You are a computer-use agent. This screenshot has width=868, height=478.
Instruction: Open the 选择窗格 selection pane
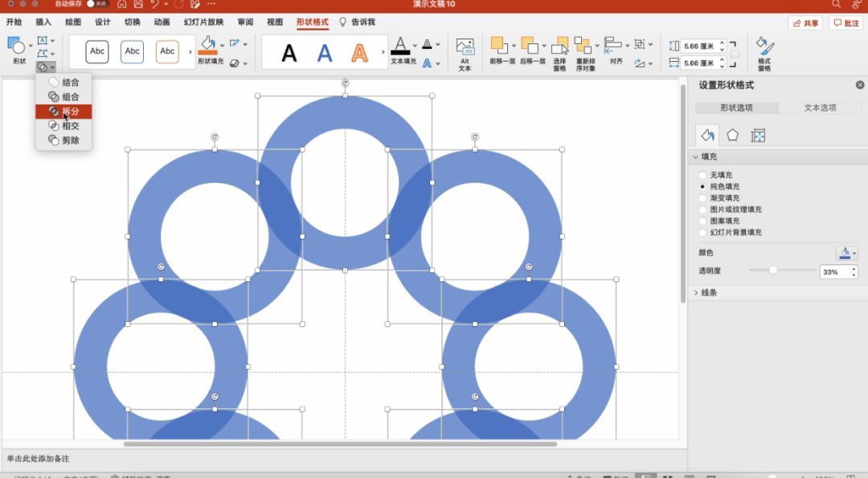point(559,54)
